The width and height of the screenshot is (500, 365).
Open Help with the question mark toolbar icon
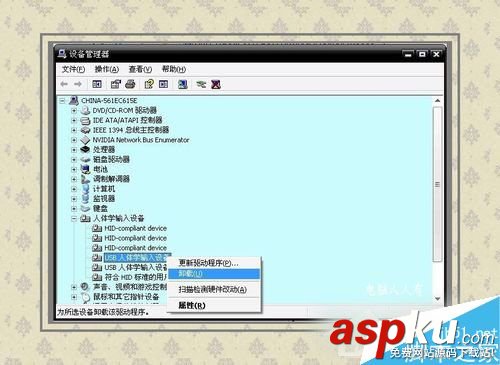149,84
